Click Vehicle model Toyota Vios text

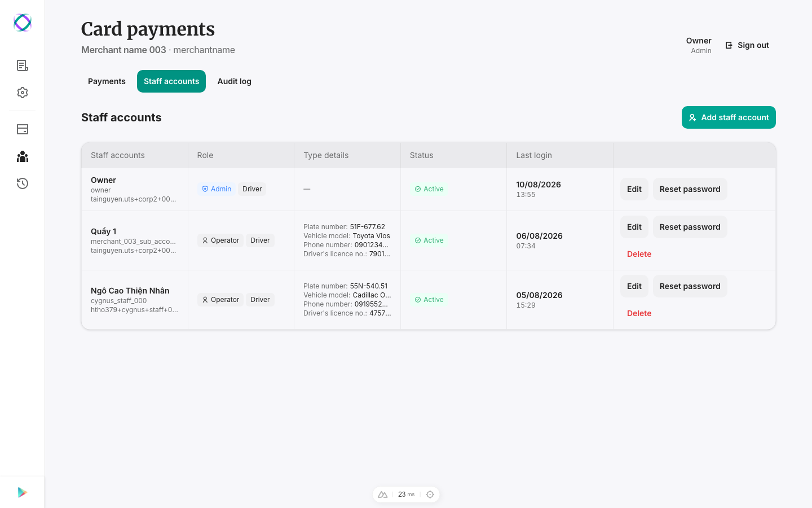(372, 236)
